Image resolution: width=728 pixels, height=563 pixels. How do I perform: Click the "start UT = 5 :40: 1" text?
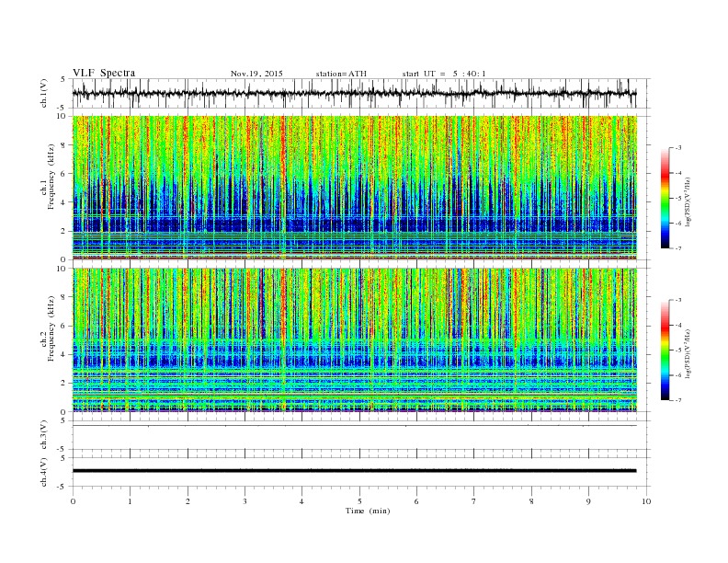444,74
